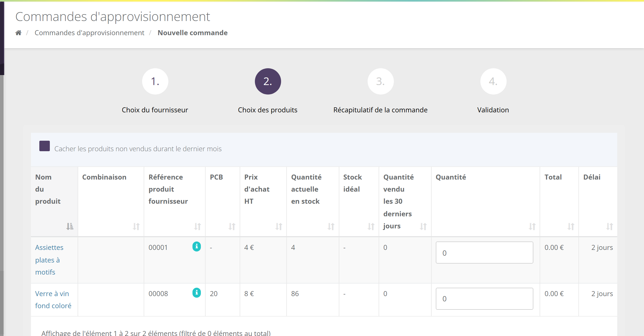Click the Affichage de l'élément 1 à 2 summary
The width and height of the screenshot is (644, 336).
pos(156,333)
